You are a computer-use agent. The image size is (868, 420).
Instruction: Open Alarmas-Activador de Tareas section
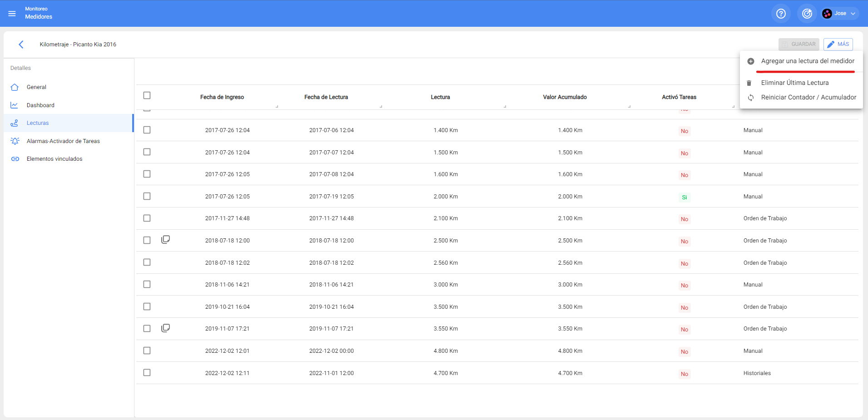pos(63,141)
